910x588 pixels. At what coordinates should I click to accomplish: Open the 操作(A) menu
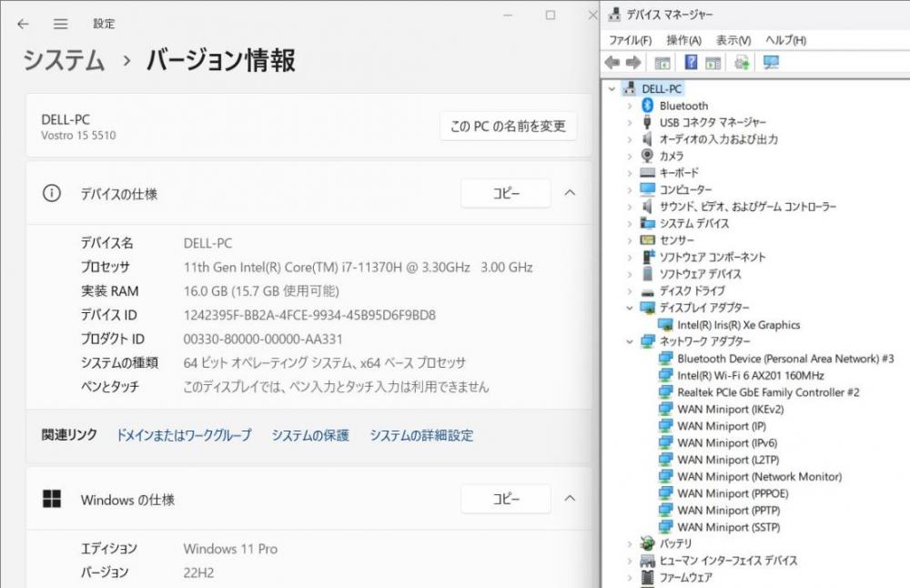683,40
